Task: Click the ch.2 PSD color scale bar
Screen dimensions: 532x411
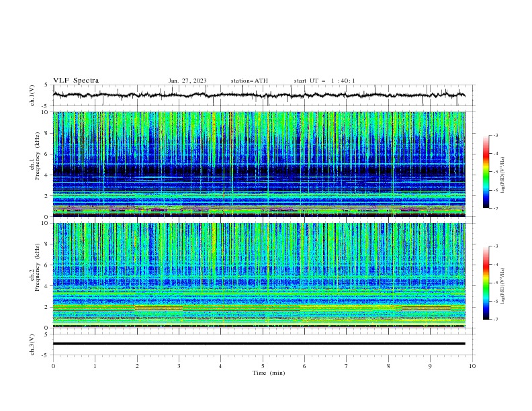Action: pyautogui.click(x=486, y=283)
